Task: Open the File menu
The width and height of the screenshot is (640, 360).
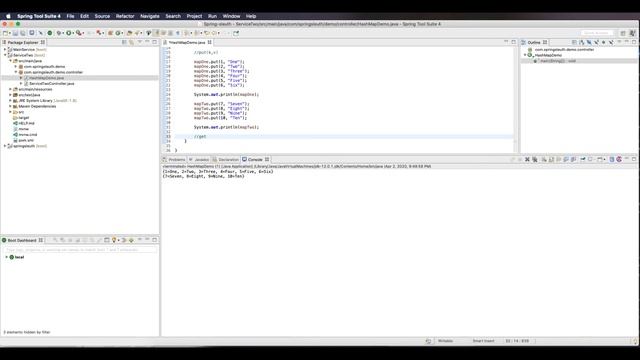Action: coord(70,16)
